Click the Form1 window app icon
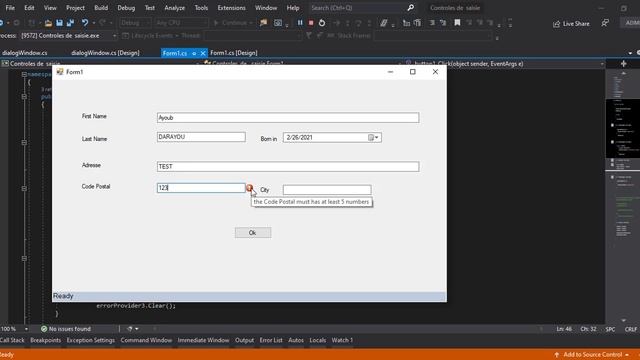 pyautogui.click(x=60, y=72)
